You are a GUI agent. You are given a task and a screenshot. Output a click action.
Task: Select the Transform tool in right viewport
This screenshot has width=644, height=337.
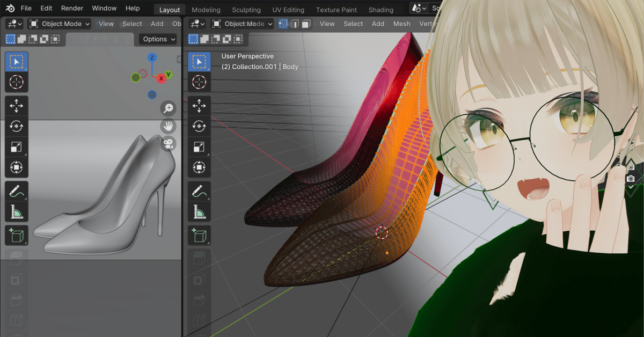(199, 167)
